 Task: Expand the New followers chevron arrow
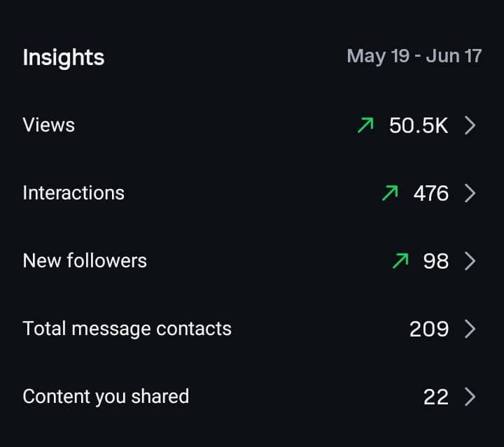[470, 261]
